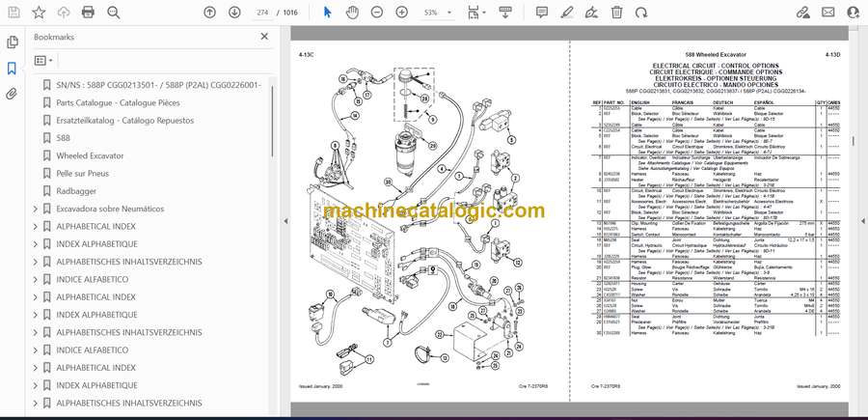
Task: Open the Attachments paperclip panel
Action: tap(12, 94)
